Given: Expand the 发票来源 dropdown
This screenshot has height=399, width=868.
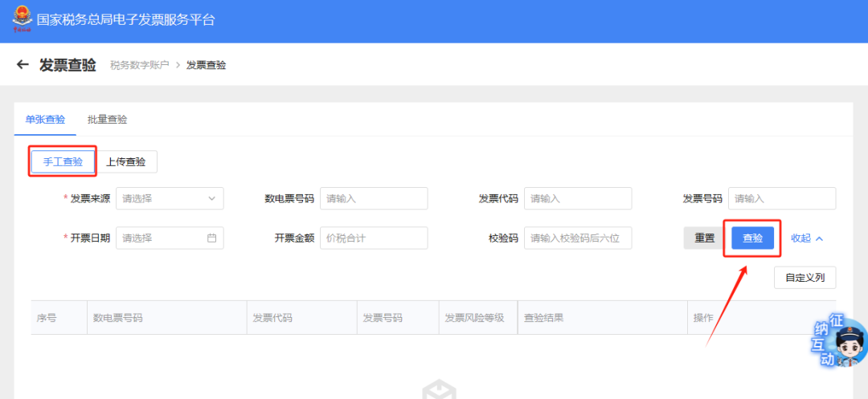Looking at the screenshot, I should (170, 198).
